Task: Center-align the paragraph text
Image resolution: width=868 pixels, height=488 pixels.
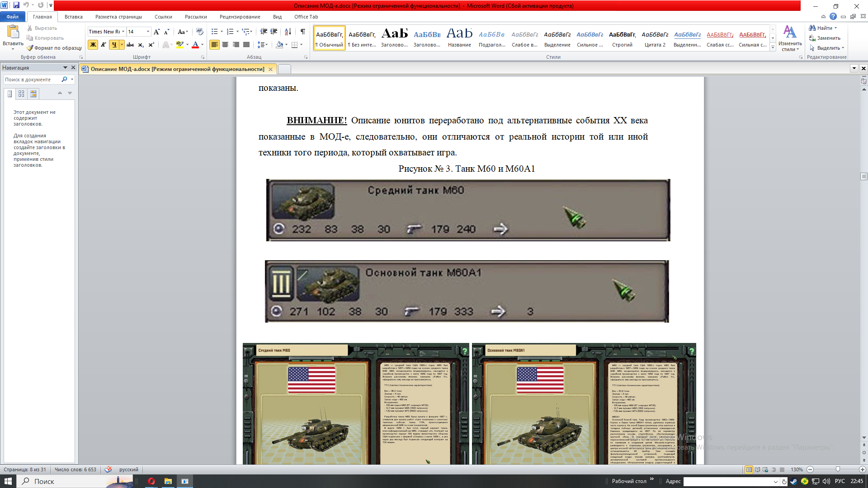Action: click(225, 45)
